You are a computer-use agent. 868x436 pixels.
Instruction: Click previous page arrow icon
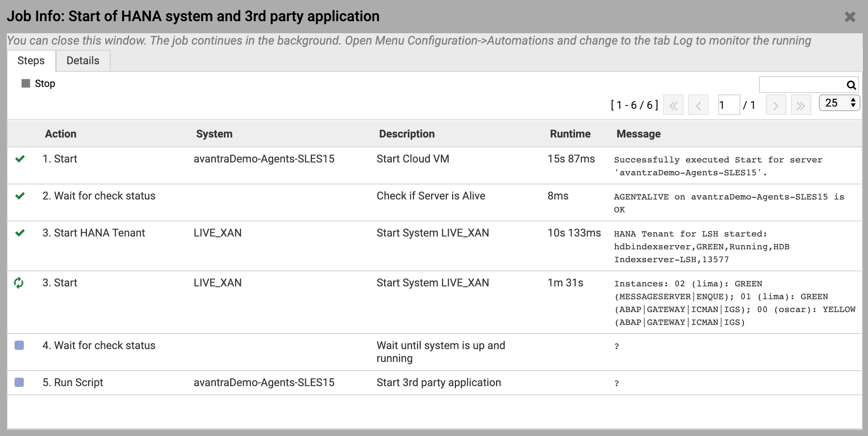click(x=698, y=105)
